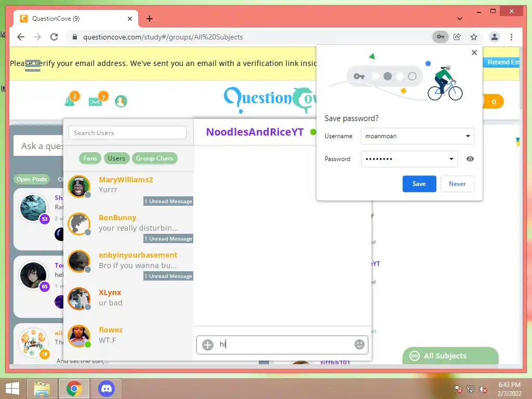The width and height of the screenshot is (532, 399).
Task: Close the QuestionCove tab
Action: click(x=129, y=19)
